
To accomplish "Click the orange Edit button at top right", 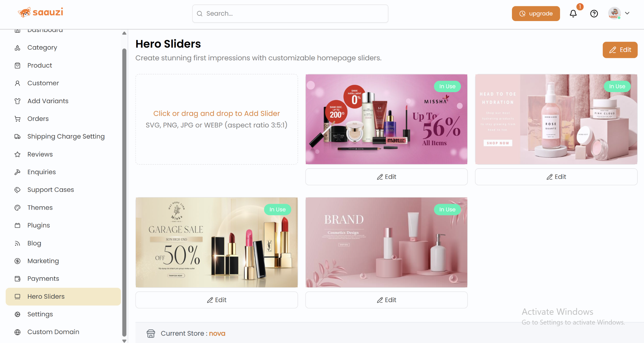I will click(x=620, y=50).
